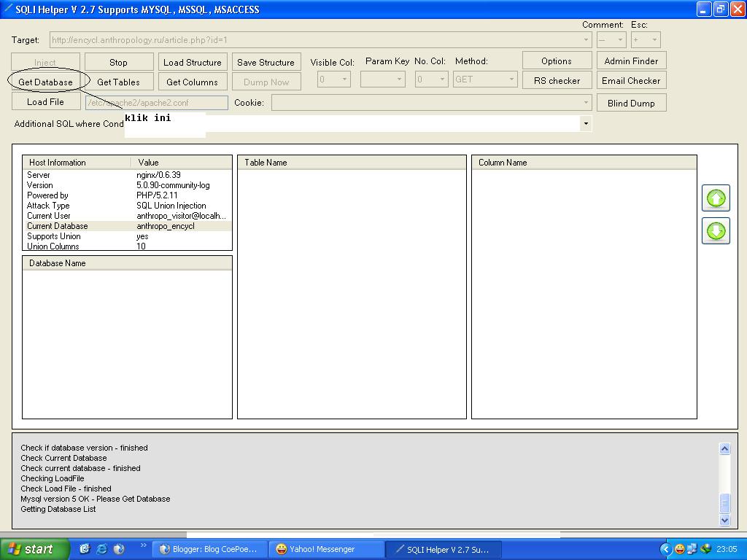Click the Database Name column header
The image size is (747, 560).
(x=127, y=263)
